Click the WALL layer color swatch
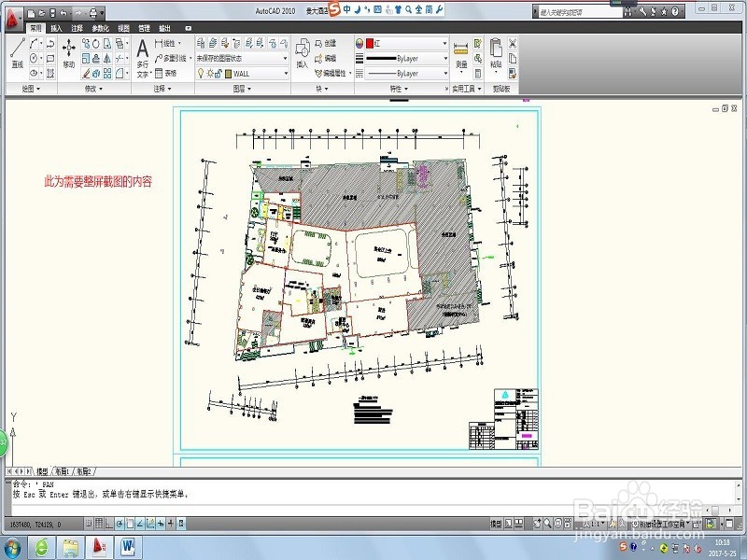This screenshot has width=747, height=560. [x=228, y=74]
